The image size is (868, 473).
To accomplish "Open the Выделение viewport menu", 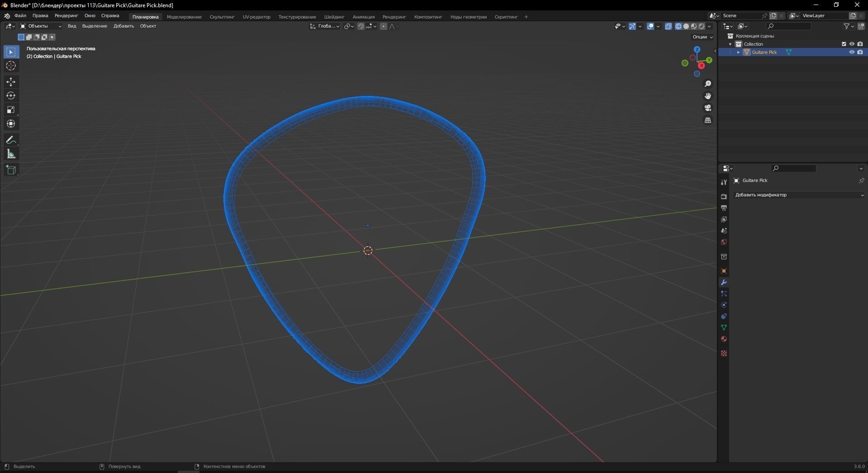I will [x=95, y=26].
